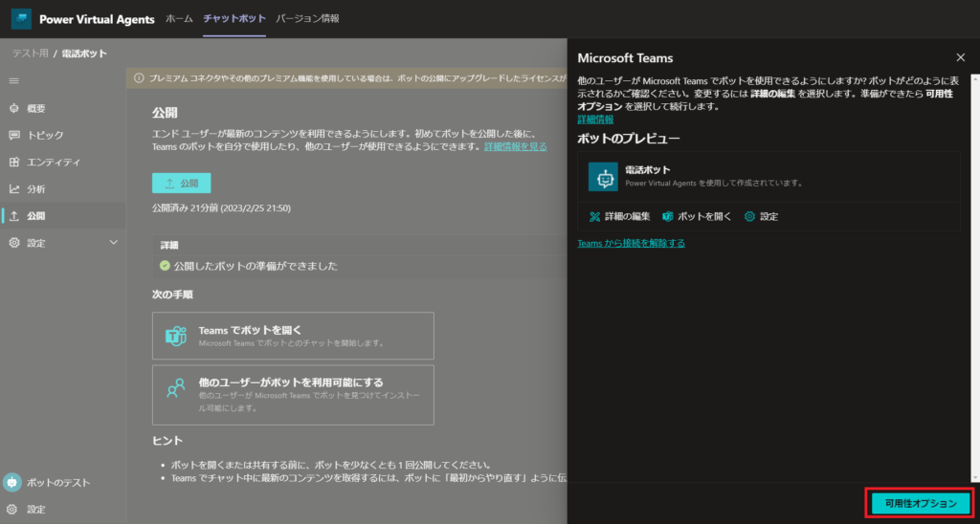Click the 公開 upload icon in sidebar

tap(14, 216)
